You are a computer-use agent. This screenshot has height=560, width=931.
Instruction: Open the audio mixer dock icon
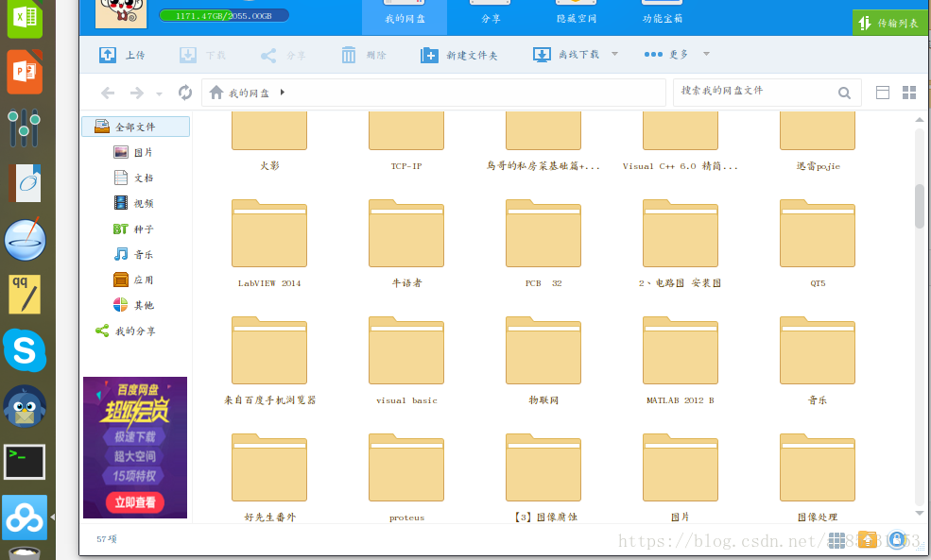[x=25, y=127]
